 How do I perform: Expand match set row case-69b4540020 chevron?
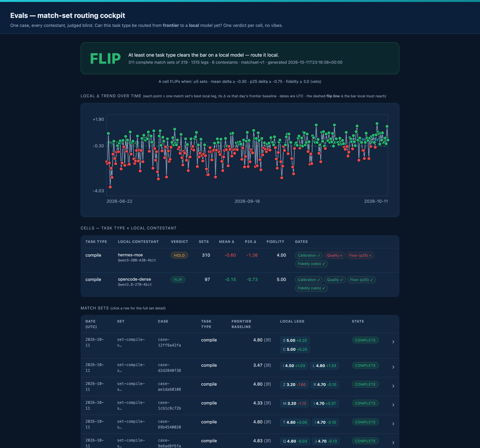point(393,424)
